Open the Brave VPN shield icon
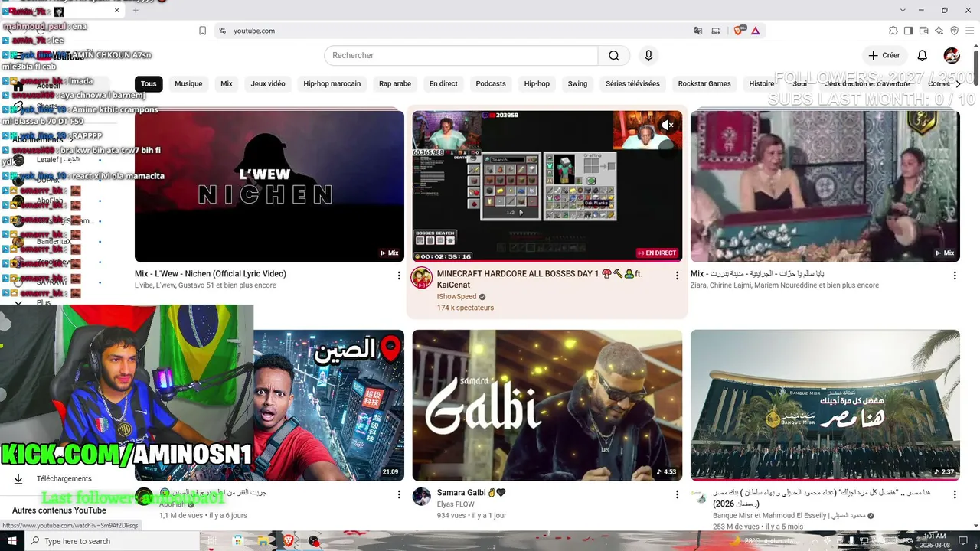The width and height of the screenshot is (980, 551). [x=954, y=31]
